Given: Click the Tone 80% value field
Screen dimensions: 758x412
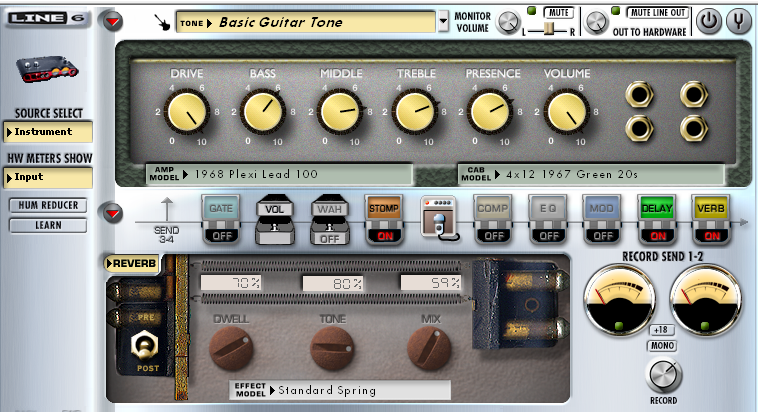Looking at the screenshot, I should (333, 283).
